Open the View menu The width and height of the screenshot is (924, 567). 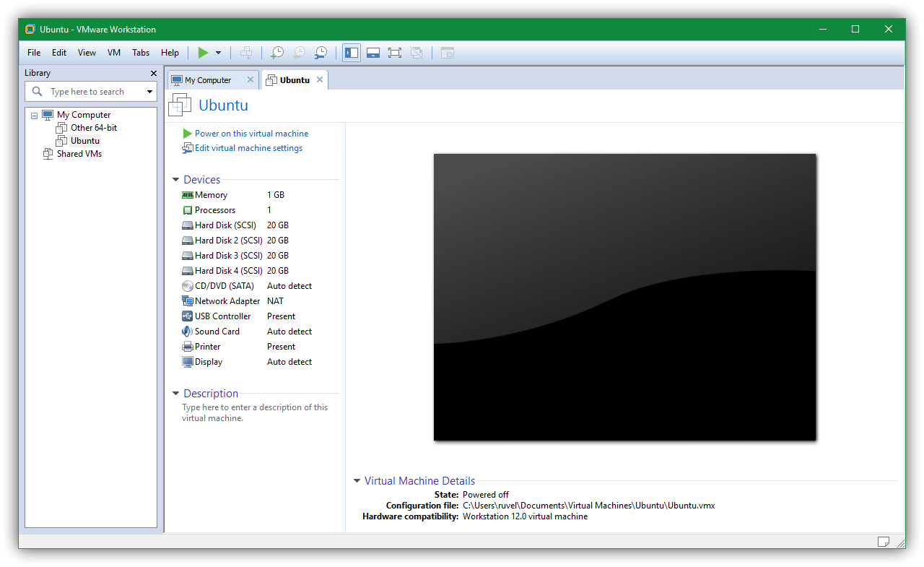87,53
